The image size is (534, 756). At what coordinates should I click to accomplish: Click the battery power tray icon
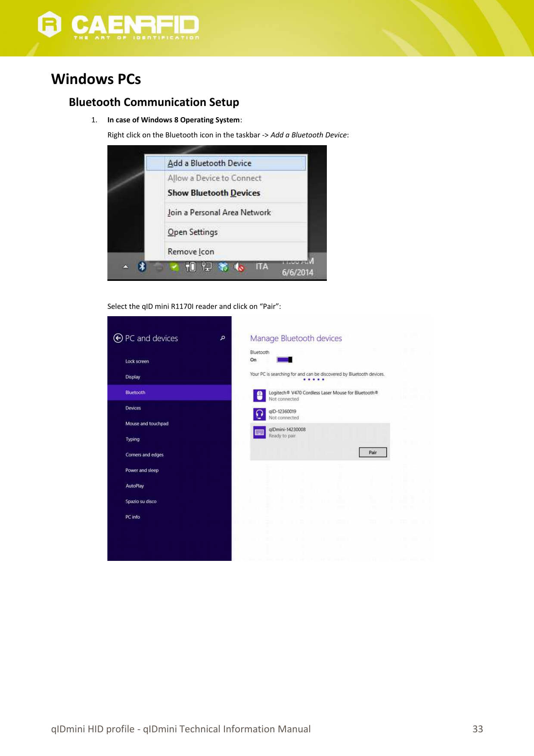190,267
